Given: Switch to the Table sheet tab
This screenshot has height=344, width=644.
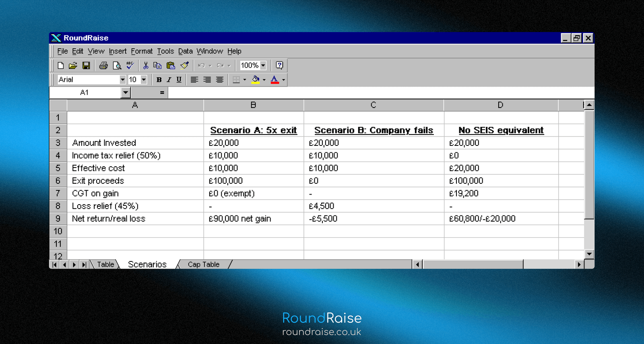Looking at the screenshot, I should click(105, 265).
